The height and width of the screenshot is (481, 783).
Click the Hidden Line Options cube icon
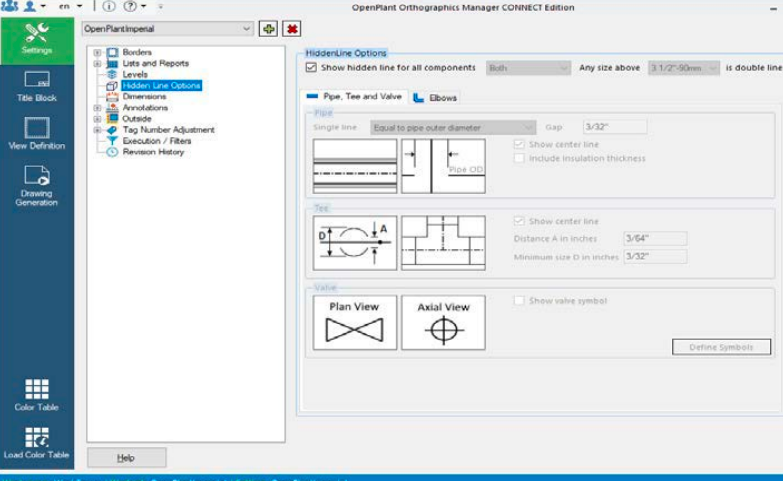112,86
